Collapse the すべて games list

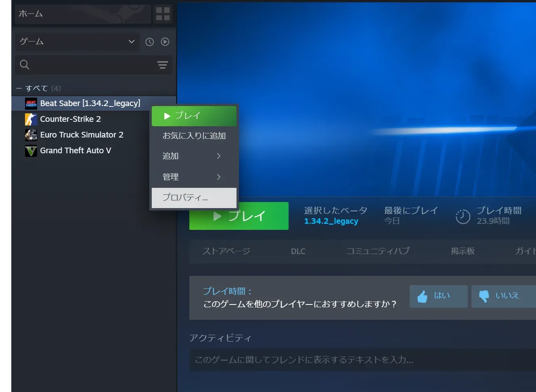click(x=18, y=88)
